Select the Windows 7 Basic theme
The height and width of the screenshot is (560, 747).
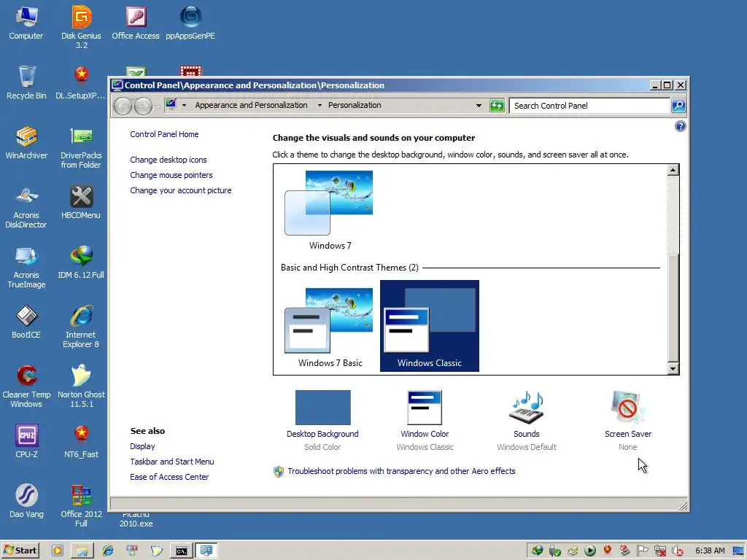[330, 327]
